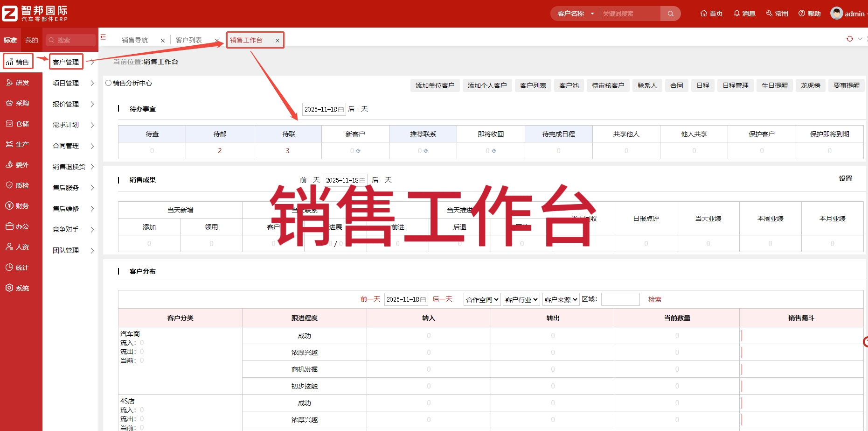This screenshot has height=431, width=868.
Task: Click the red refresh icon beside tabs
Action: point(850,39)
